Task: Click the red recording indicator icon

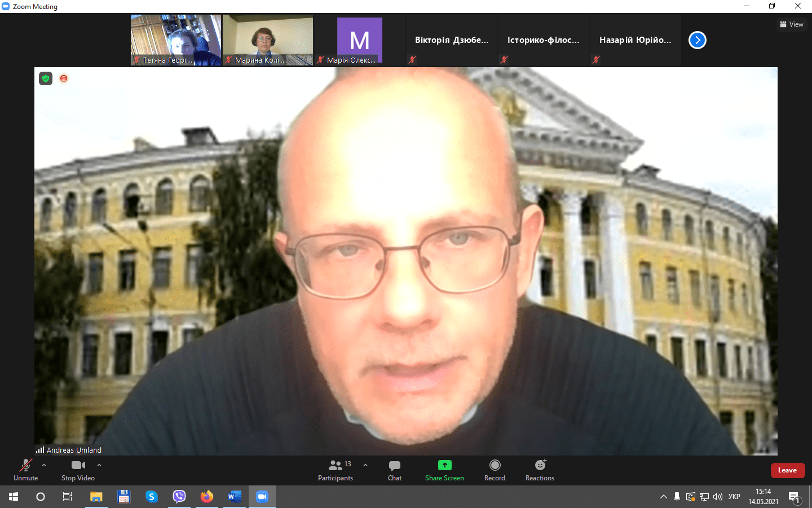Action: click(64, 78)
